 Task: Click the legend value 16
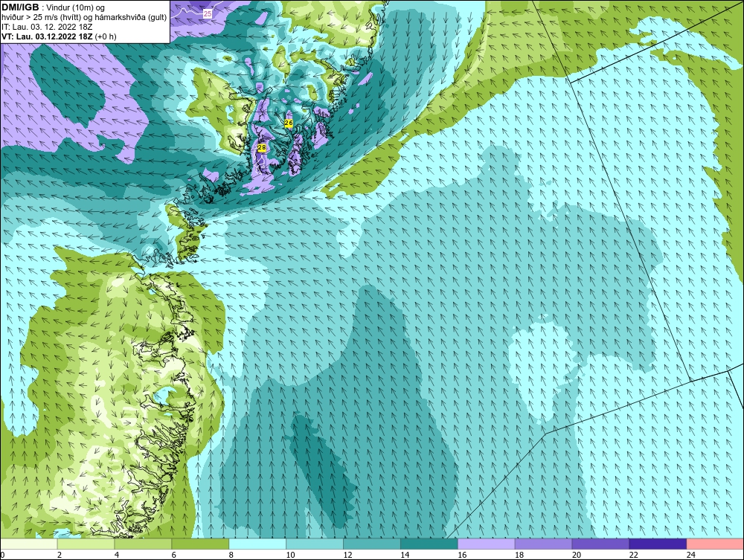(462, 555)
